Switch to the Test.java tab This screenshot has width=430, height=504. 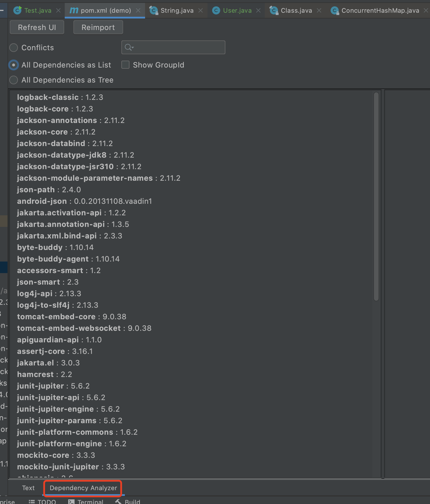38,11
